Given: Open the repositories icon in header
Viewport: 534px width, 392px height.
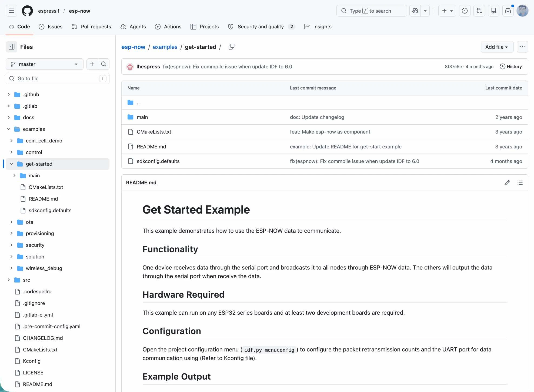Looking at the screenshot, I should coord(494,11).
